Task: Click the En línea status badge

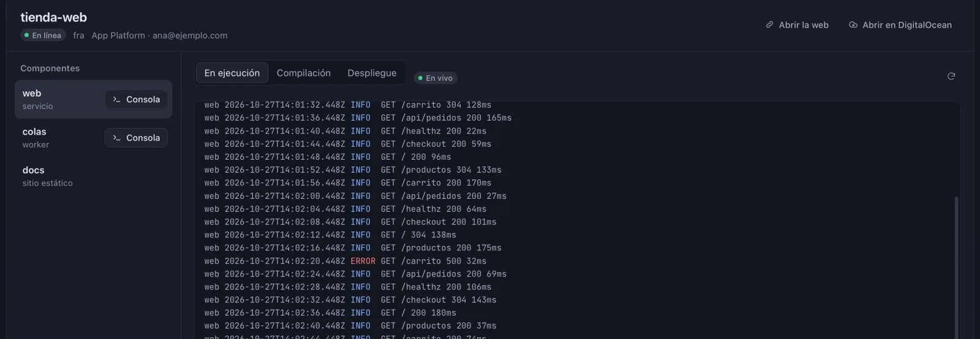Action: (x=43, y=35)
